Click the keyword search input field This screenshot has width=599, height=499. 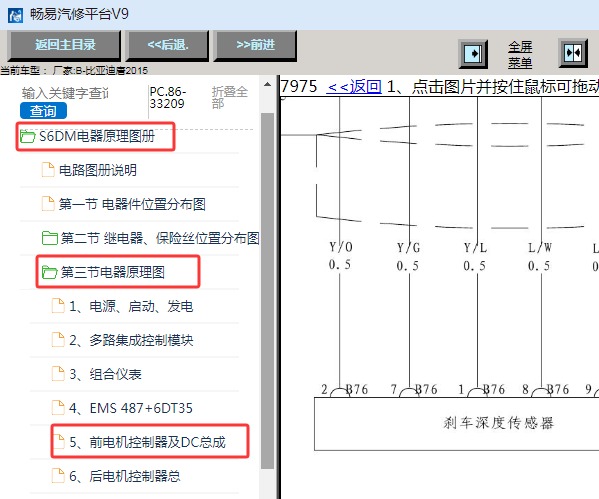[65, 93]
